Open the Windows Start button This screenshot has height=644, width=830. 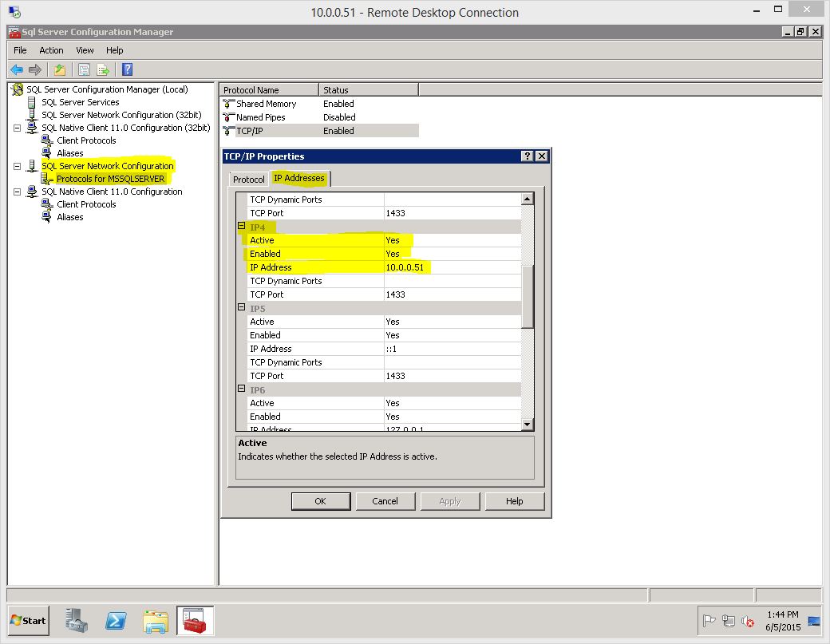(29, 621)
